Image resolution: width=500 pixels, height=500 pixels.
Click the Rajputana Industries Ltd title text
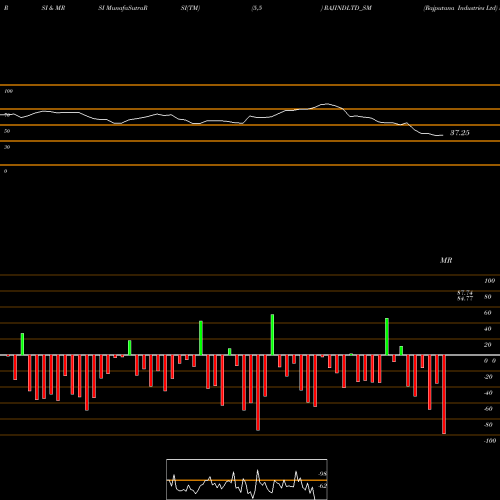pos(460,8)
